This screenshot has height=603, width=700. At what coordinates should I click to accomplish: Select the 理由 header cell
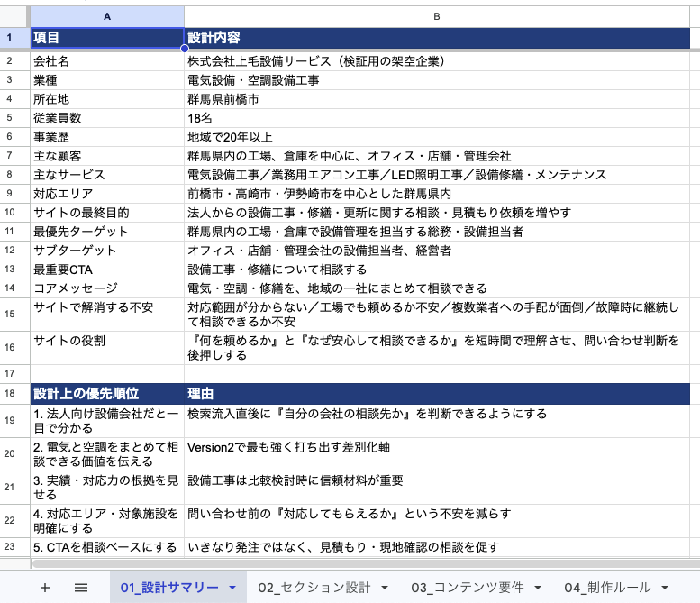click(x=437, y=394)
